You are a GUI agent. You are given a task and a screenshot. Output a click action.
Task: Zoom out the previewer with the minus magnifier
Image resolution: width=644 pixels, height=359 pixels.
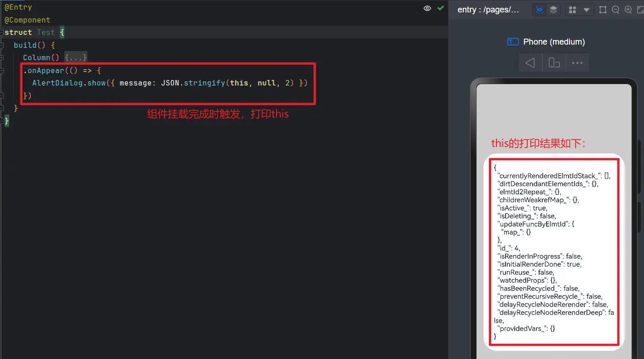[x=615, y=10]
